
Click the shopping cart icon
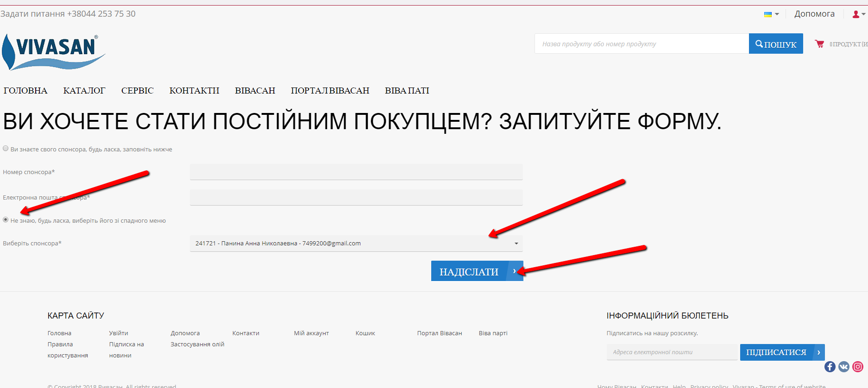pyautogui.click(x=819, y=44)
